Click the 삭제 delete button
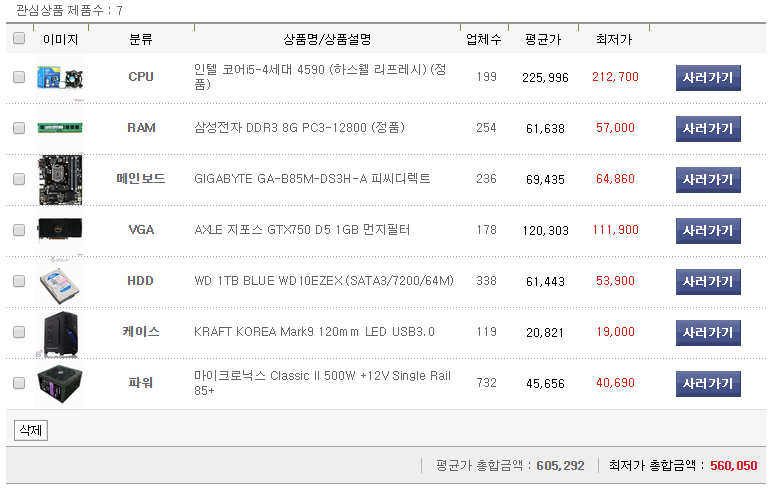 (x=30, y=431)
